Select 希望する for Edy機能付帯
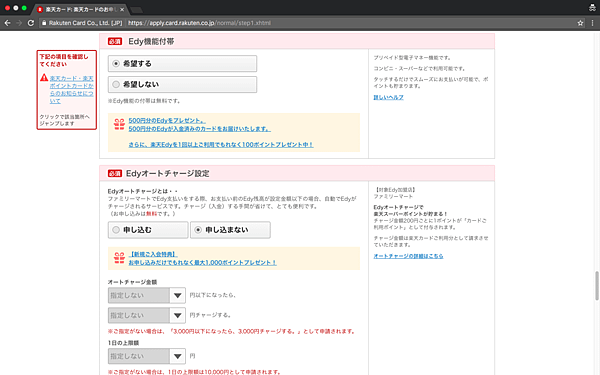600x375 pixels. pos(183,64)
